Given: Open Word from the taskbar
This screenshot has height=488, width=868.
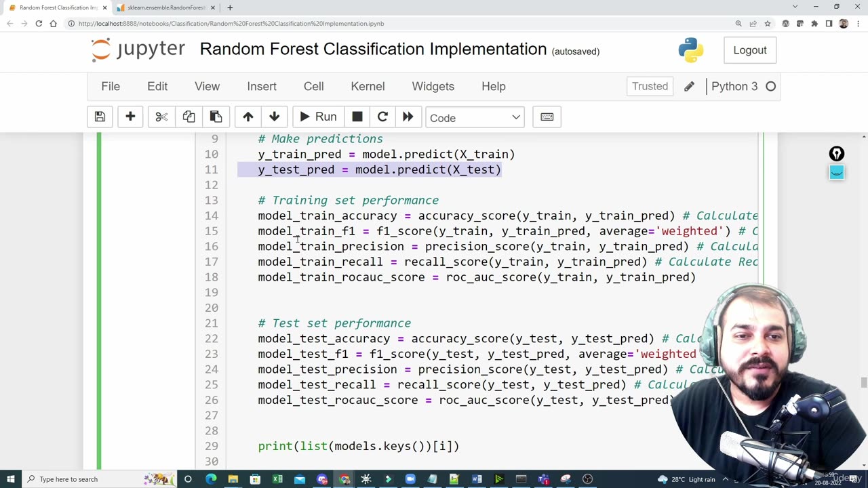Looking at the screenshot, I should click(x=477, y=479).
